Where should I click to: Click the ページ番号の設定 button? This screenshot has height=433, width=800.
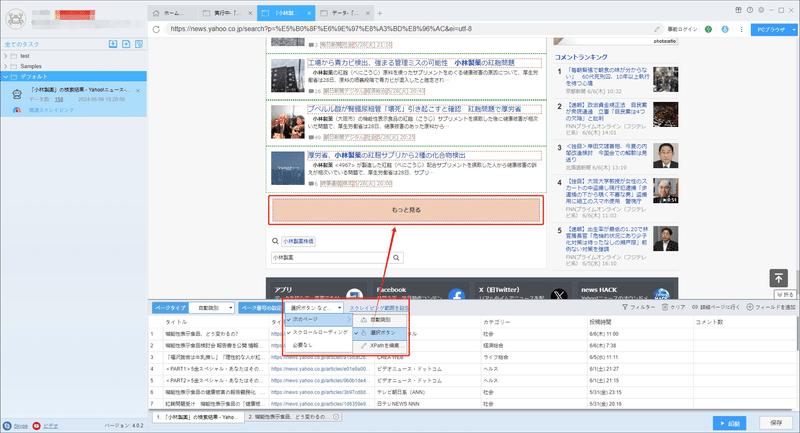click(x=261, y=308)
